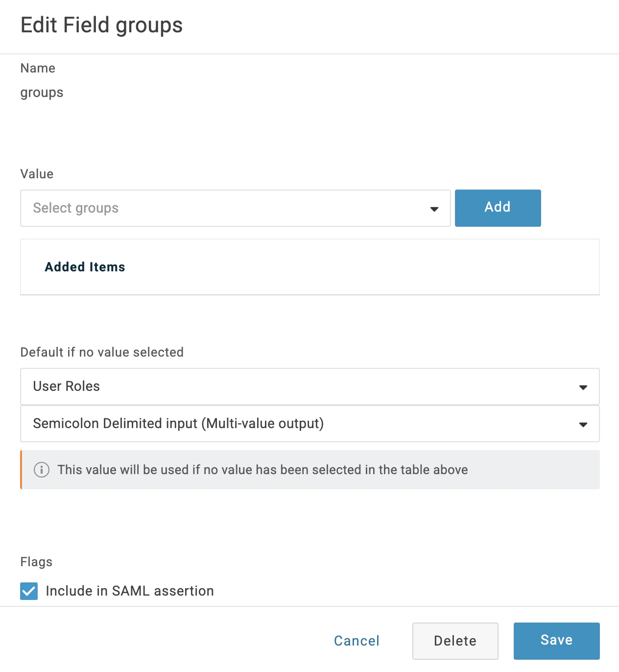Click the 'groups' name value text
Viewport: 619px width, 672px height.
coord(42,93)
